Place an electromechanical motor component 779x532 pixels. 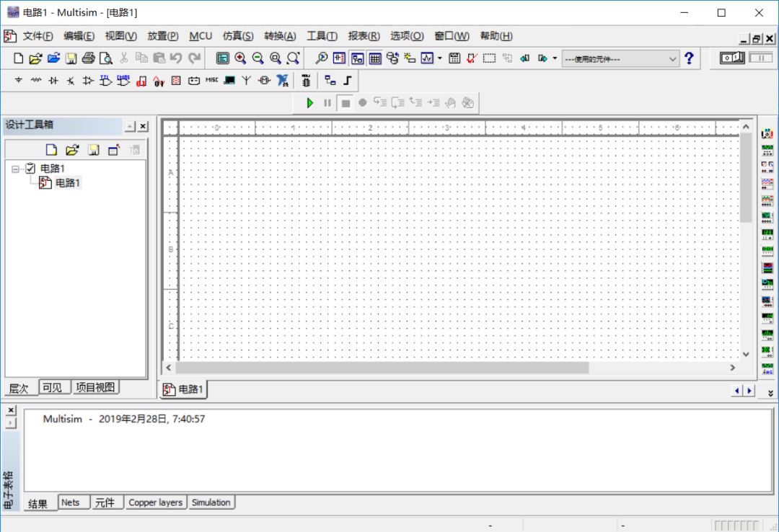click(264, 80)
